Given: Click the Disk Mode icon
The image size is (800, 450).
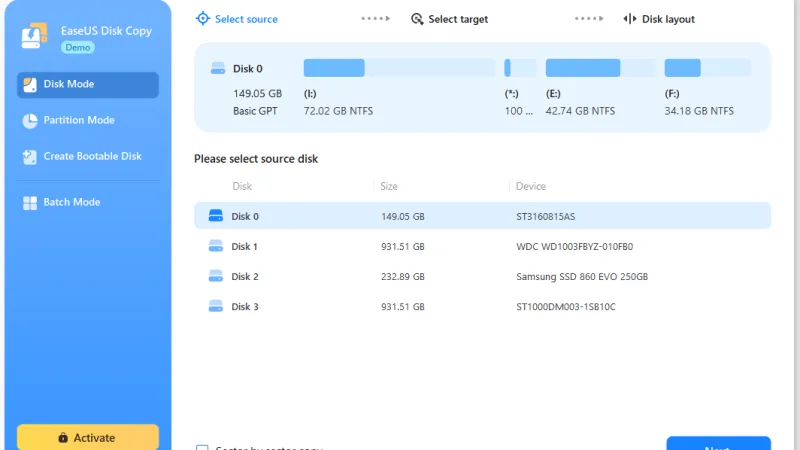Looking at the screenshot, I should click(x=30, y=85).
